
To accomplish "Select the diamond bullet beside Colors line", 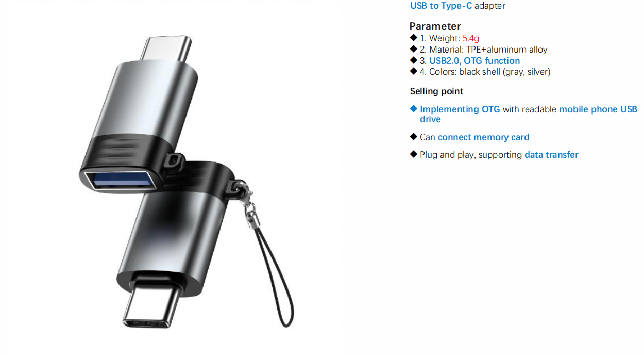I will pos(413,72).
